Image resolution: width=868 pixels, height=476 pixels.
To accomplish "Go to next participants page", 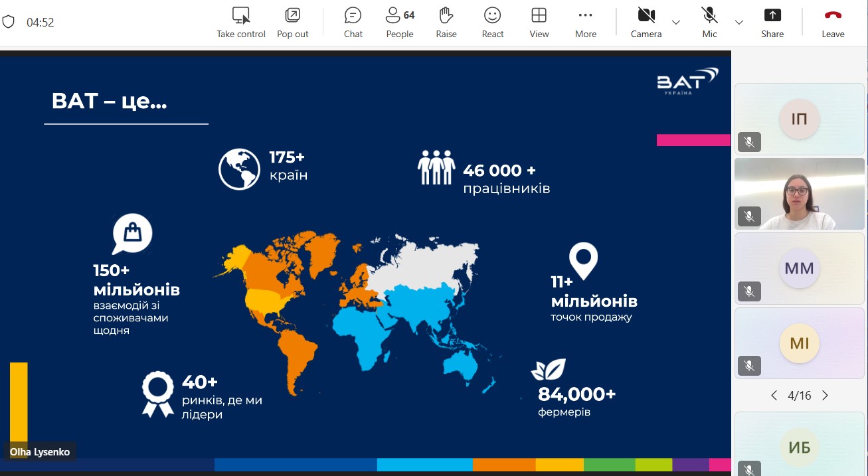I will point(825,396).
